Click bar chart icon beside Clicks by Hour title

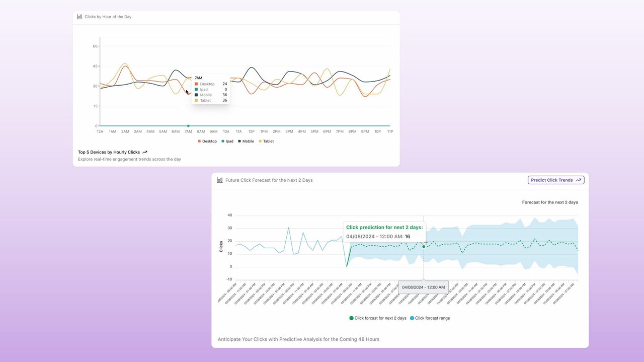tap(79, 17)
